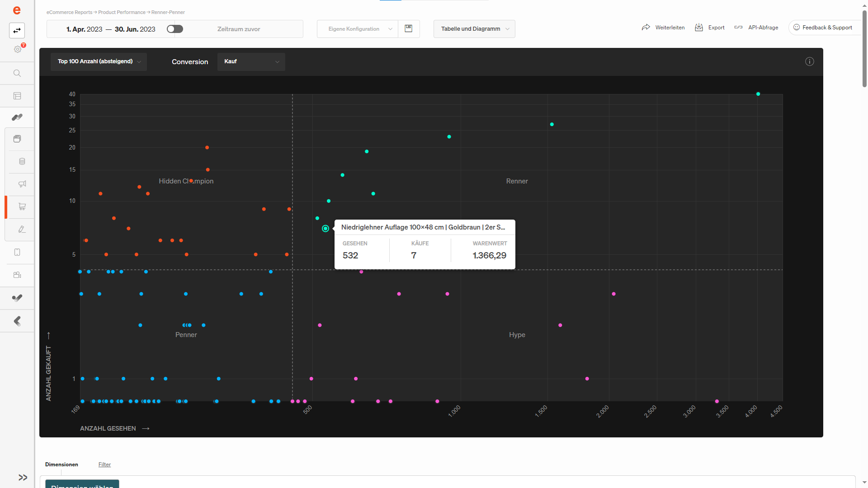
Task: Switch to the Filter tab
Action: point(104,465)
